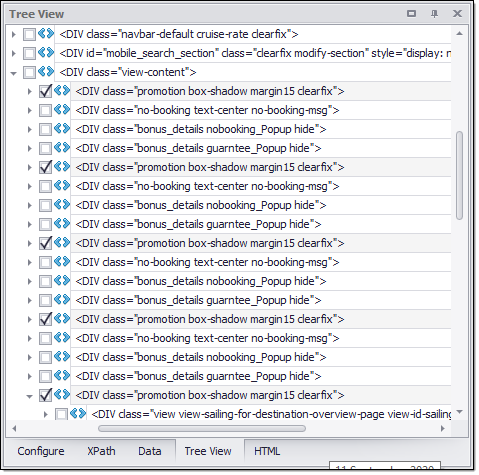The height and width of the screenshot is (475, 479).
Task: Click the horizontal scrollbar thumb
Action: click(202, 428)
